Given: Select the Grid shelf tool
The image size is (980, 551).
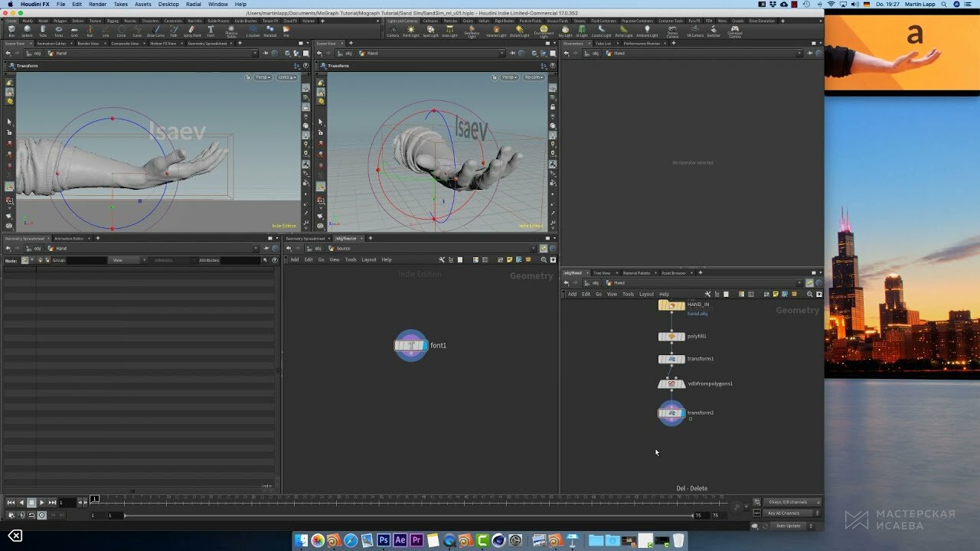Looking at the screenshot, I should click(74, 30).
